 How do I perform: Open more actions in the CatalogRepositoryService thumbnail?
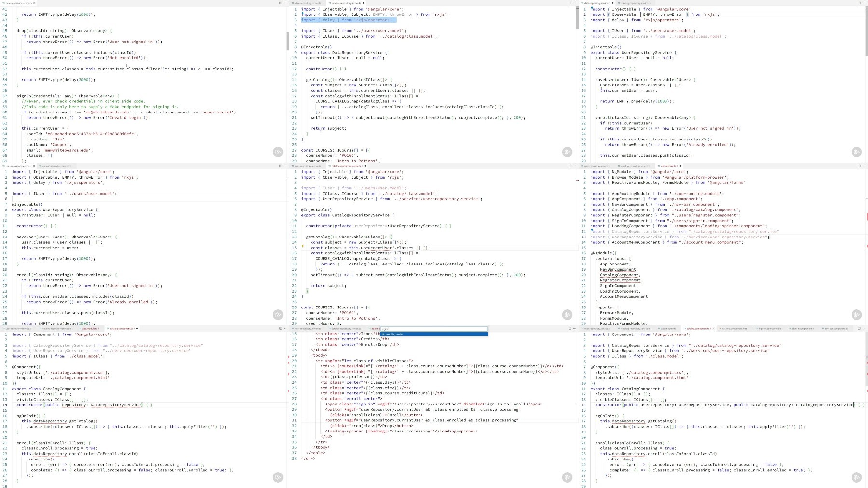pos(574,166)
